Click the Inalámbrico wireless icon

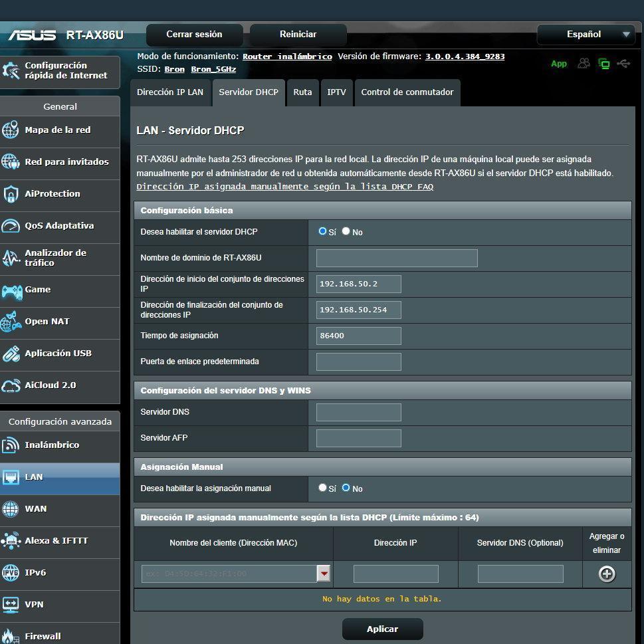pos(10,445)
